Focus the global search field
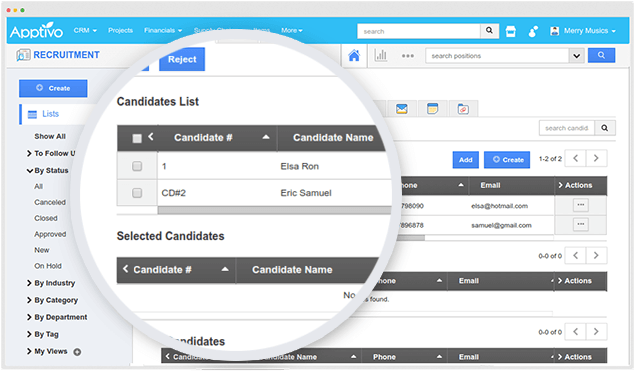The image size is (635, 371). [x=419, y=31]
